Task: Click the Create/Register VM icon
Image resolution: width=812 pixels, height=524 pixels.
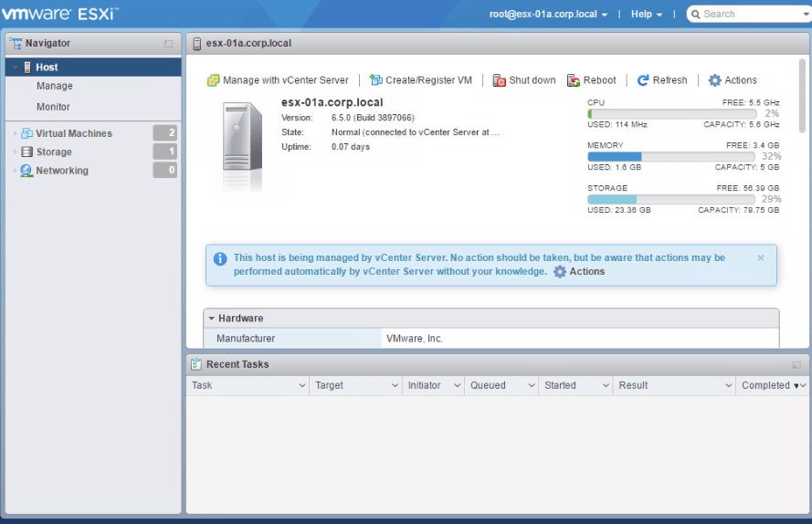Action: 375,80
